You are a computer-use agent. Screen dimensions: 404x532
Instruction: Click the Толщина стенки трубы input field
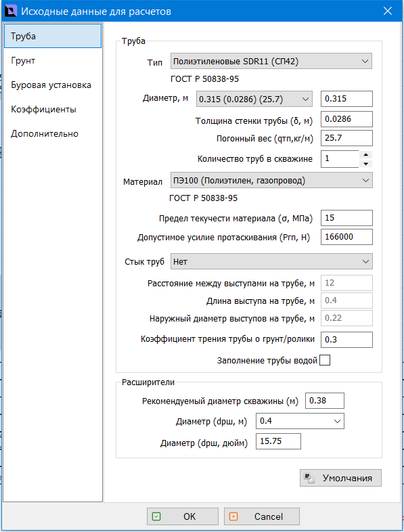click(346, 119)
